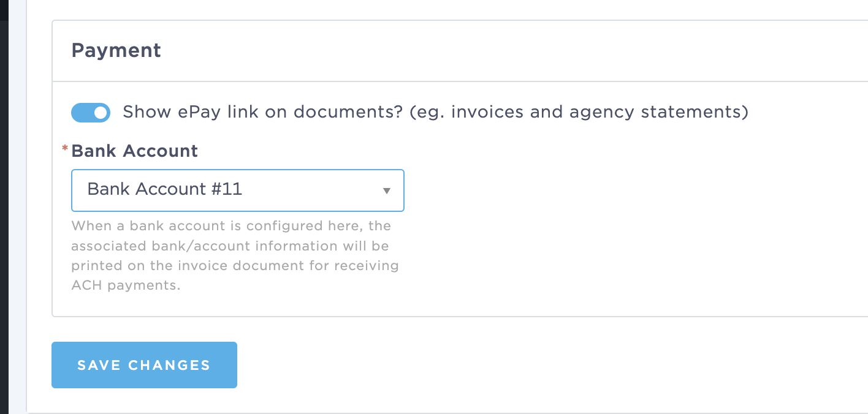Click '(eg. invoices and agency statements)' text
The height and width of the screenshot is (414, 868).
pos(579,112)
